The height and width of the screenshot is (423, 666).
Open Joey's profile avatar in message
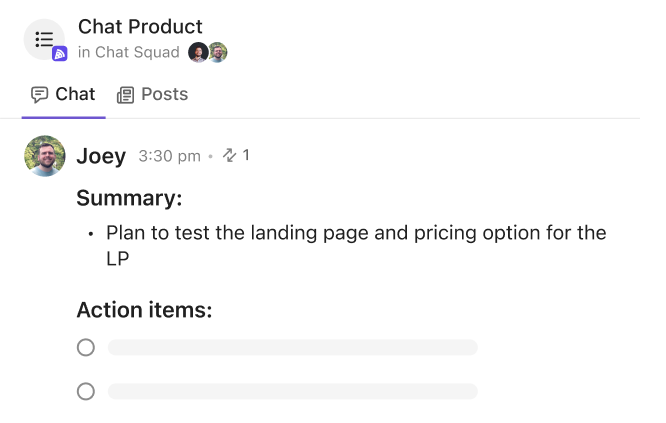(45, 156)
